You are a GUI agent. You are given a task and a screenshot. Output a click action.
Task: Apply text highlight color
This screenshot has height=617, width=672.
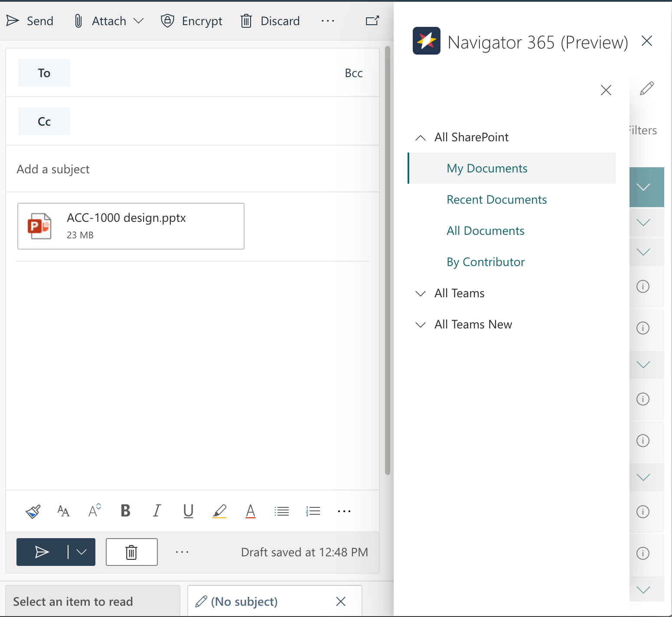[219, 511]
